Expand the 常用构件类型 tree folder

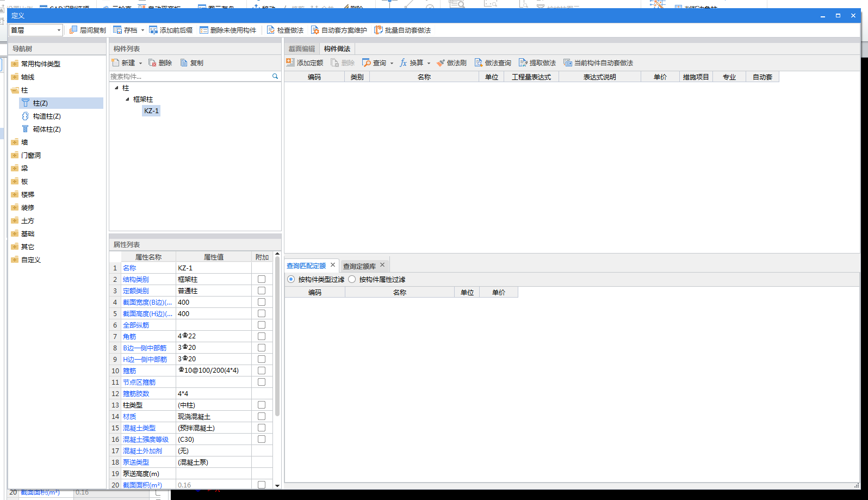[x=15, y=64]
